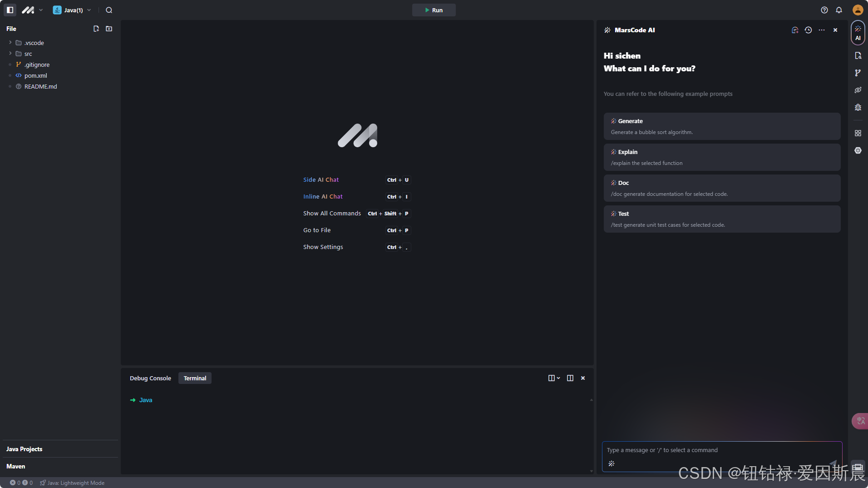
Task: Toggle the left sidebar panel icon
Action: (10, 10)
